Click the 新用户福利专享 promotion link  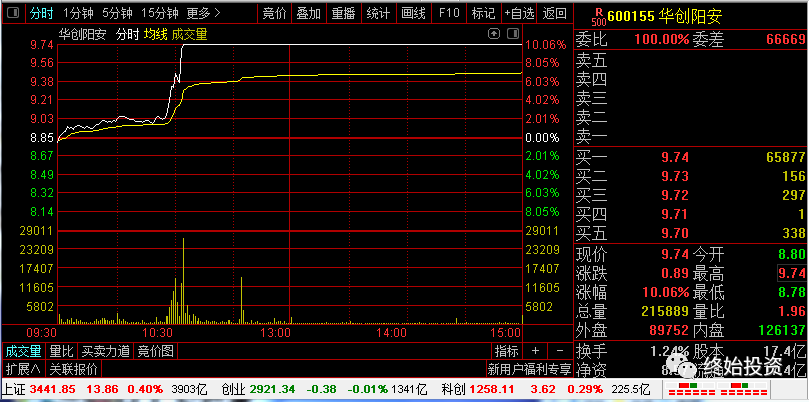pyautogui.click(x=529, y=369)
